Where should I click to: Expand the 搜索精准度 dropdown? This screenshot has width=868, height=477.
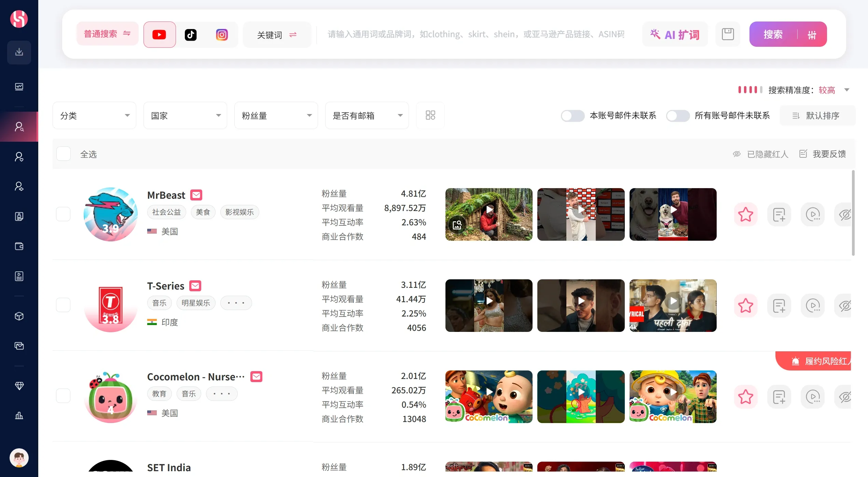pos(847,90)
